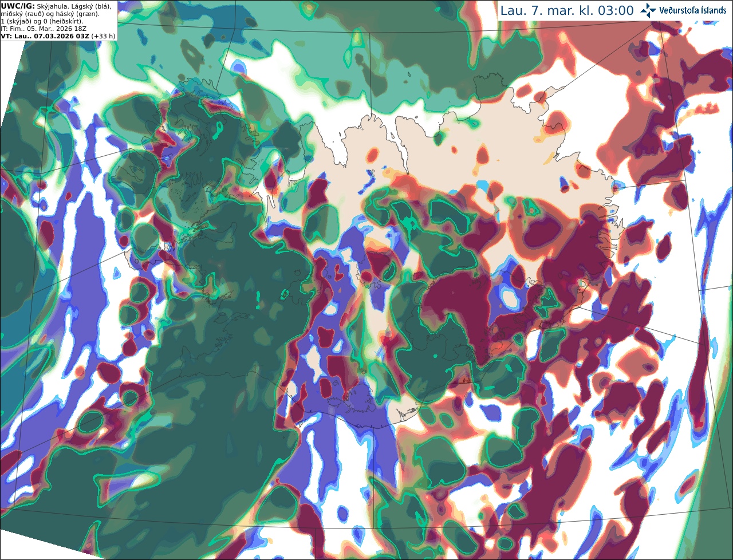Click the '1 (skýjað) og 0 (heiðskírt).' line
Viewport: 733px width, 560px height.
[42, 21]
